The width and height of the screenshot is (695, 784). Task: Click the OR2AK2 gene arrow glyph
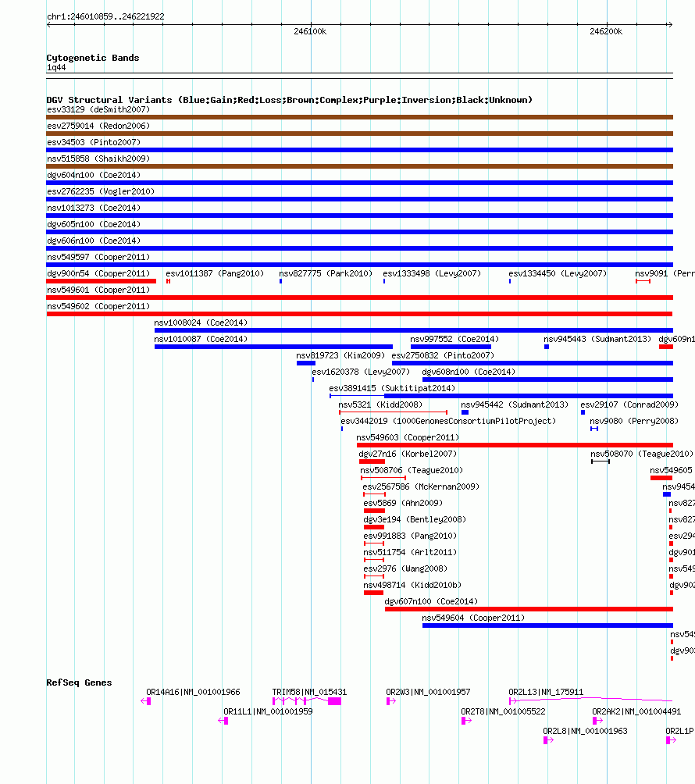(597, 721)
